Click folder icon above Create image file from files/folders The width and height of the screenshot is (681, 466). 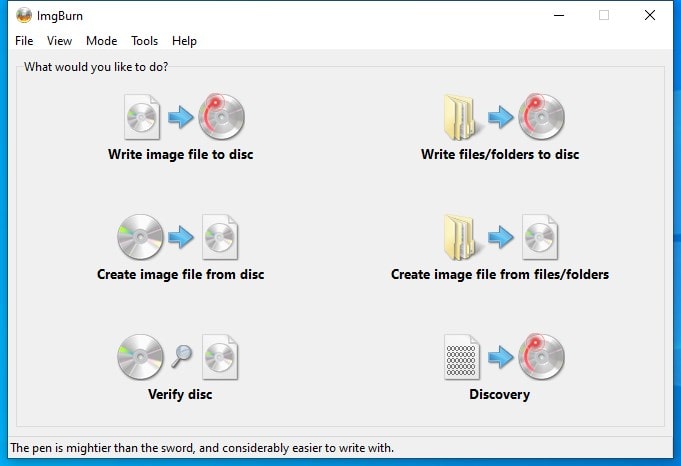pyautogui.click(x=463, y=237)
